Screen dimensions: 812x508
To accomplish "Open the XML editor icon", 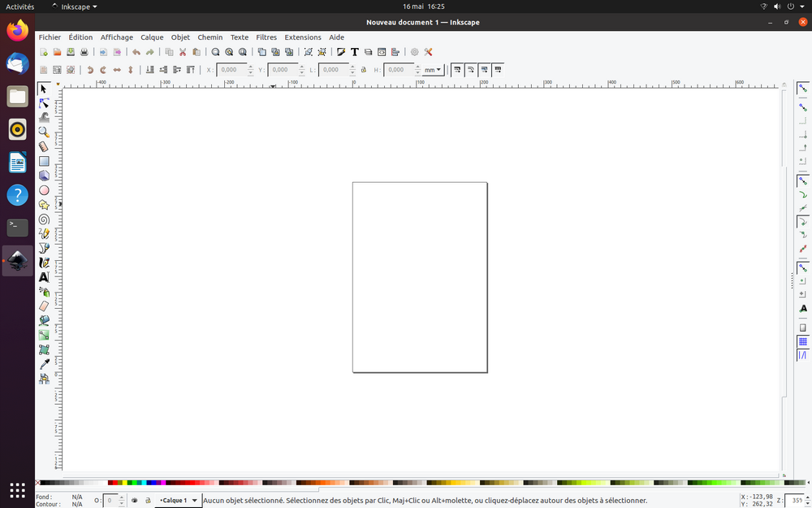I will tap(382, 52).
